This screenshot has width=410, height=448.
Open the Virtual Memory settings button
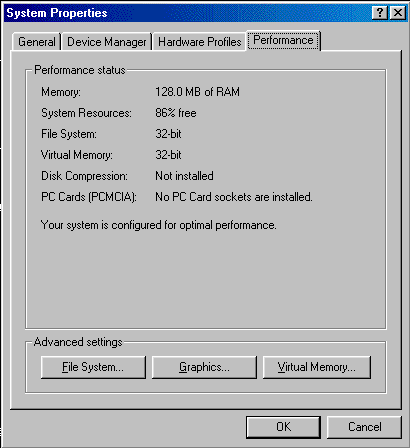(x=317, y=367)
